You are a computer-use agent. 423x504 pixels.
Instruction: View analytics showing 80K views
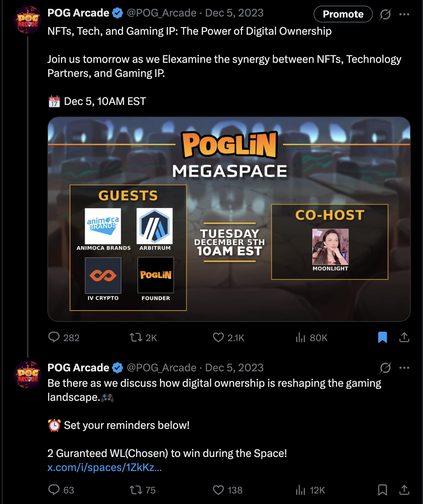(x=311, y=338)
